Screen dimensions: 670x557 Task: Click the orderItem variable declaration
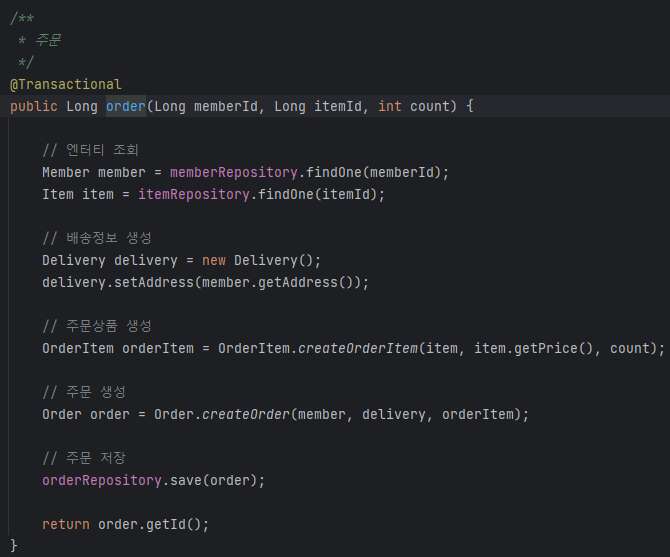[158, 349]
